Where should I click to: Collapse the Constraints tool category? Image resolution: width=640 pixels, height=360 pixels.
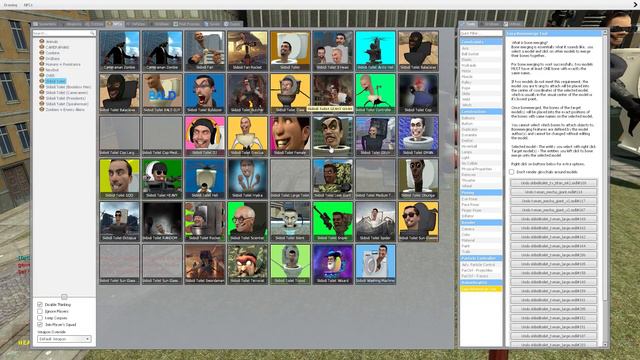[x=481, y=42]
